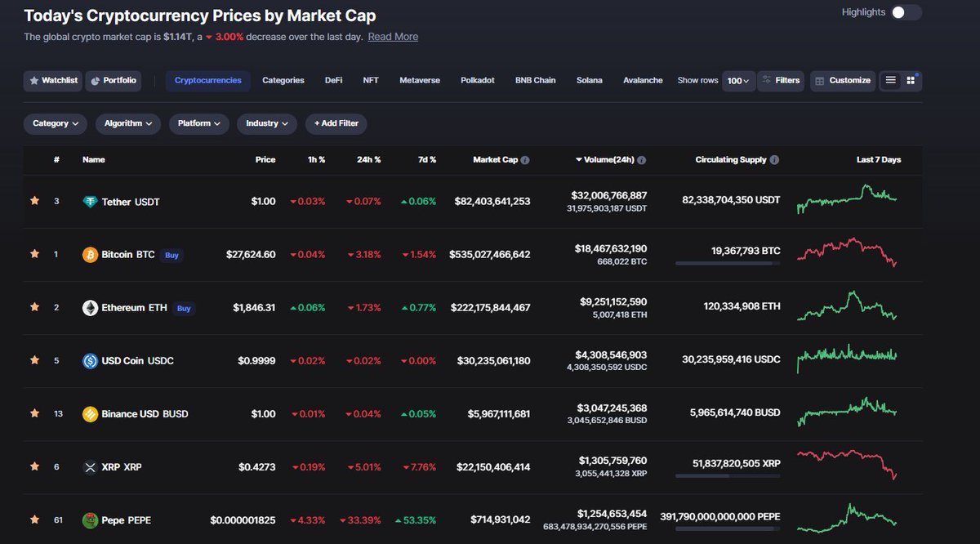The width and height of the screenshot is (980, 544).
Task: Click the USD Coin logo
Action: [x=91, y=361]
